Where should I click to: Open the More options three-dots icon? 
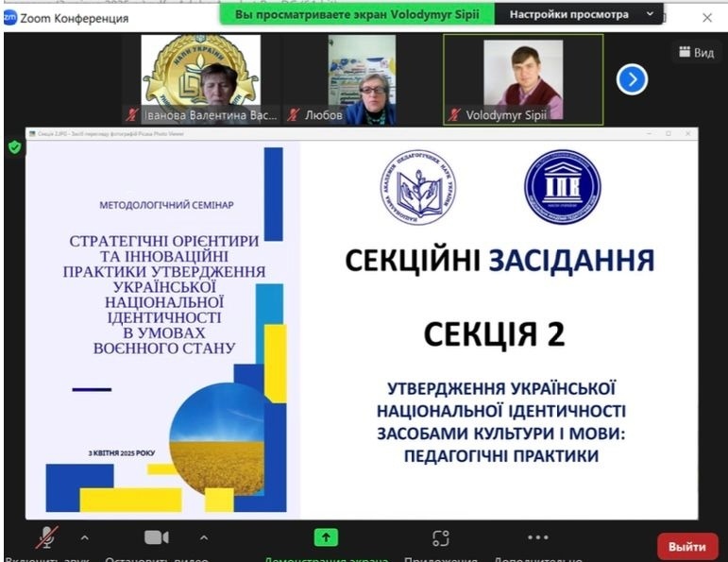(x=538, y=537)
